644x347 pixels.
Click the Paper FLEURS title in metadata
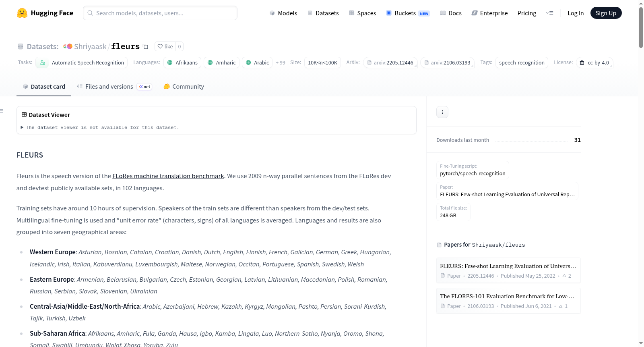coord(507,195)
